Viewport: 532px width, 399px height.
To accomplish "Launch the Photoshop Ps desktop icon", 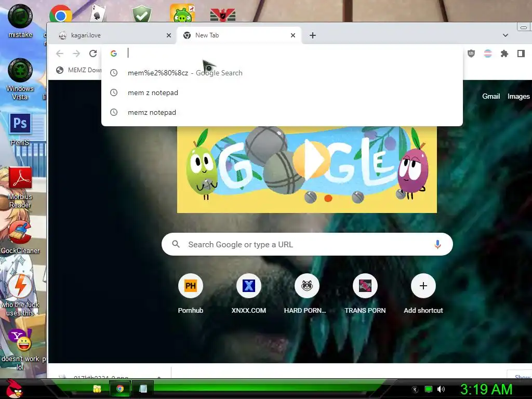I will (20, 129).
